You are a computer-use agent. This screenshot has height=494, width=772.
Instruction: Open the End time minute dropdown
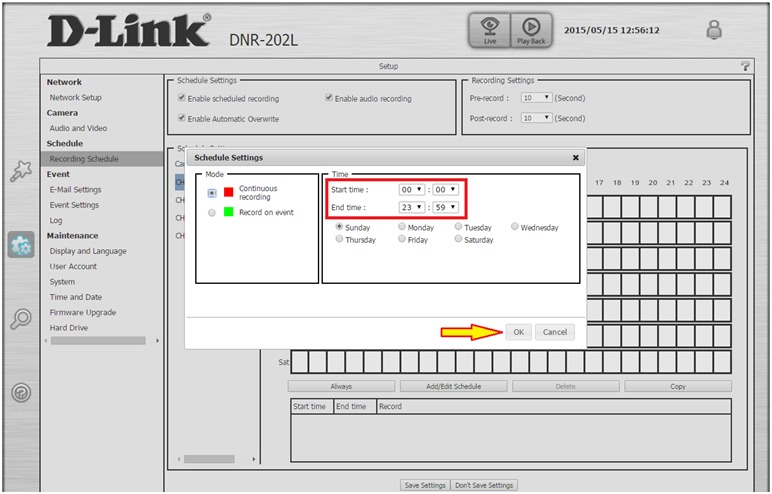(446, 207)
